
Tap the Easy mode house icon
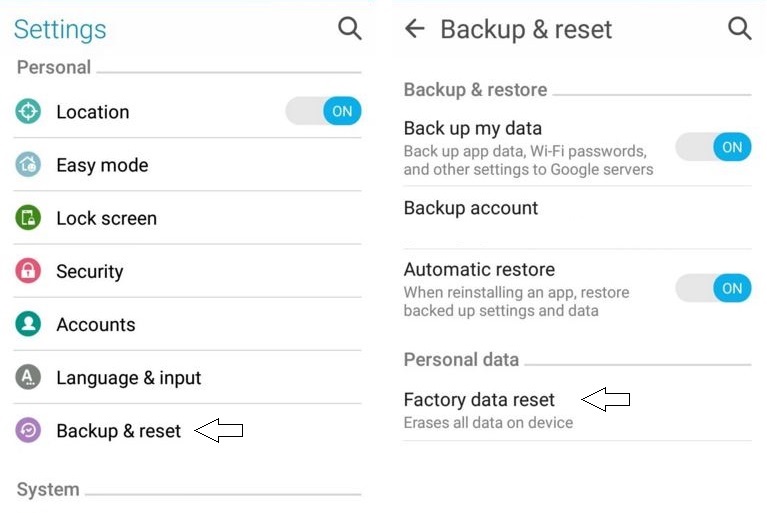[x=28, y=165]
